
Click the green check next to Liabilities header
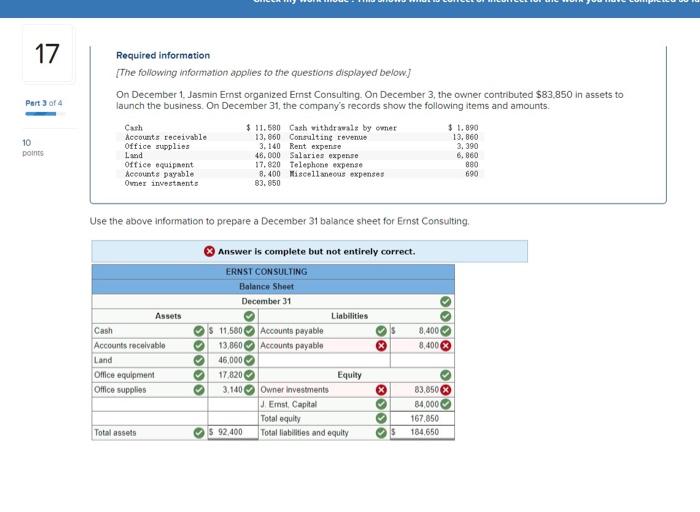[x=445, y=316]
